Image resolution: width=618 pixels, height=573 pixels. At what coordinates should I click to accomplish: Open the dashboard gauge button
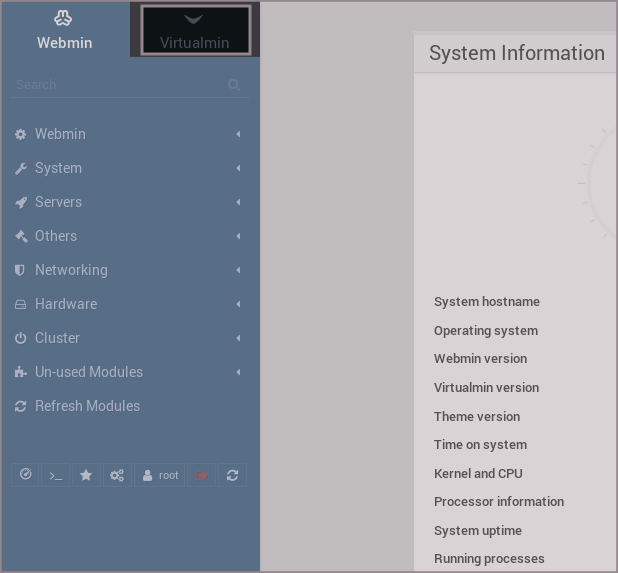click(25, 475)
